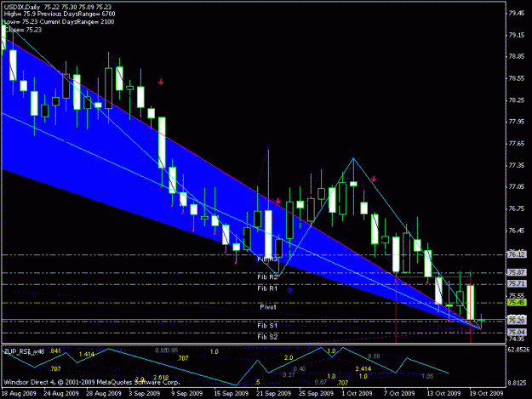Select the Fib R1 level label

click(267, 288)
